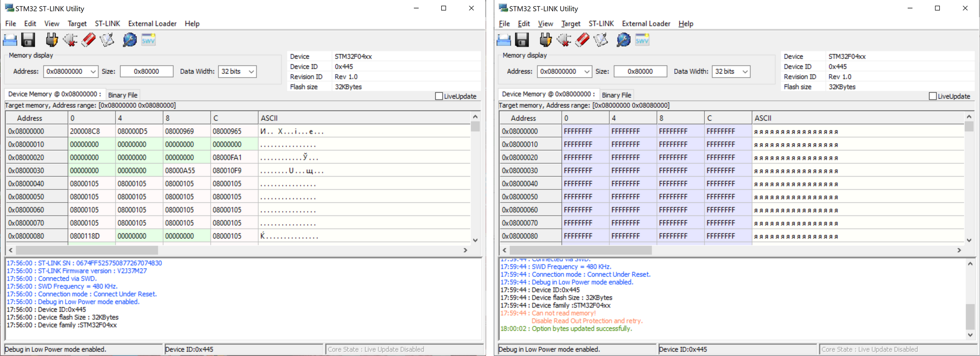This screenshot has width=980, height=356.
Task: Open External Loader menu in right window
Action: pos(646,23)
